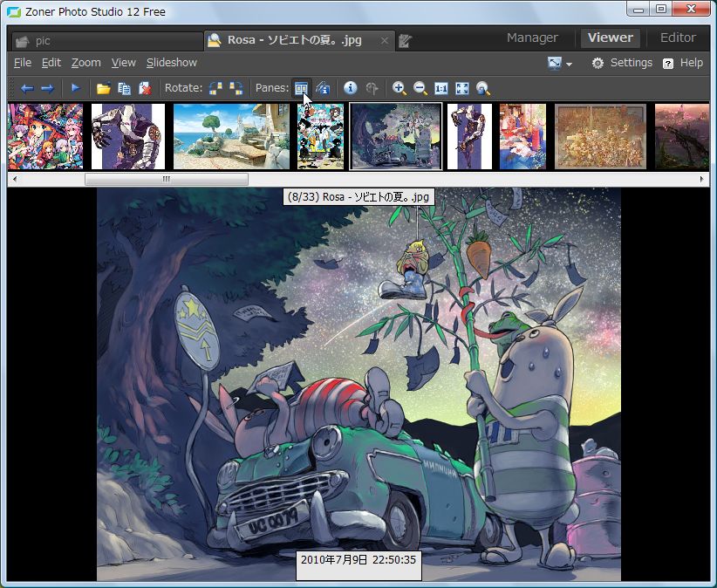Open the Slideshow menu
717x588 pixels.
tap(172, 63)
